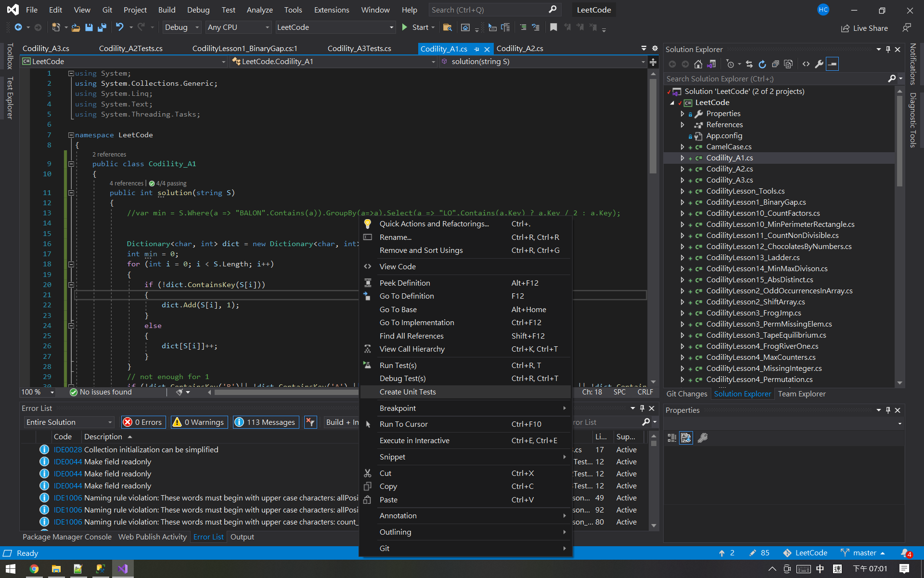Viewport: 924px width, 578px height.
Task: Toggle the 0 Warnings filter
Action: 199,422
